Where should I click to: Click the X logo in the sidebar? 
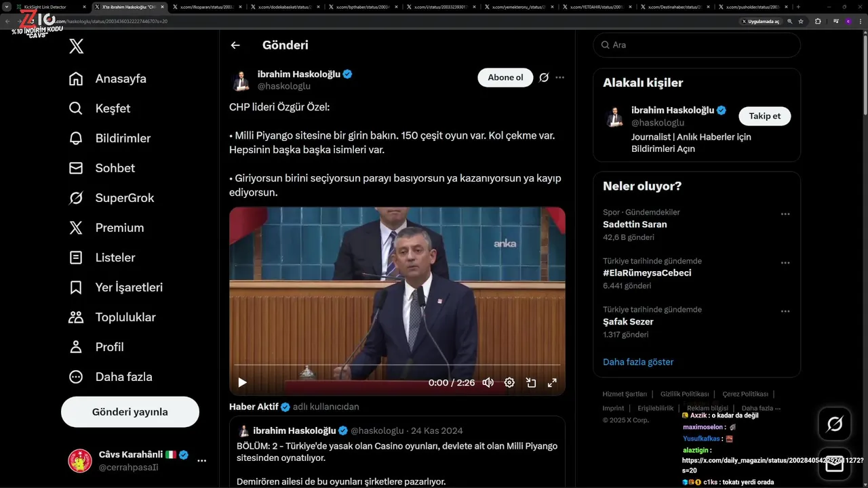(x=76, y=46)
